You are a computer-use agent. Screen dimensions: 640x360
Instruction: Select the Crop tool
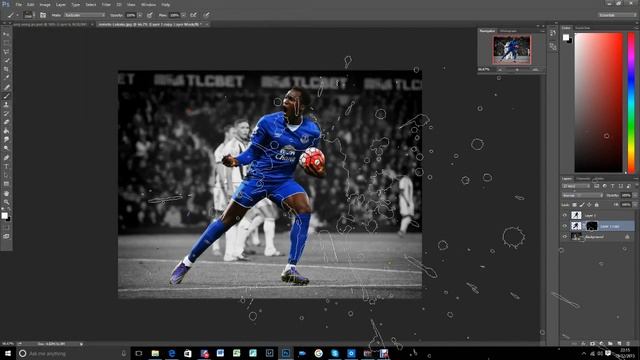tap(6, 69)
